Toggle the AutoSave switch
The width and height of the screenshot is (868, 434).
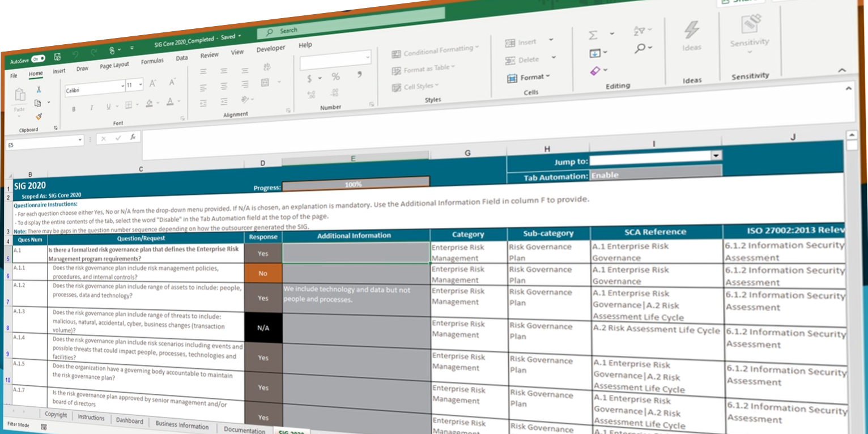(x=38, y=59)
